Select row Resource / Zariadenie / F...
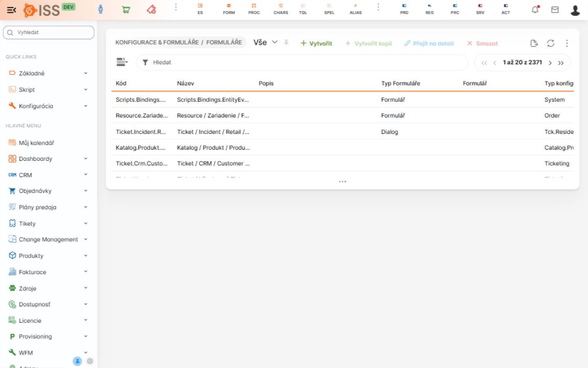This screenshot has height=368, width=588. pos(342,116)
